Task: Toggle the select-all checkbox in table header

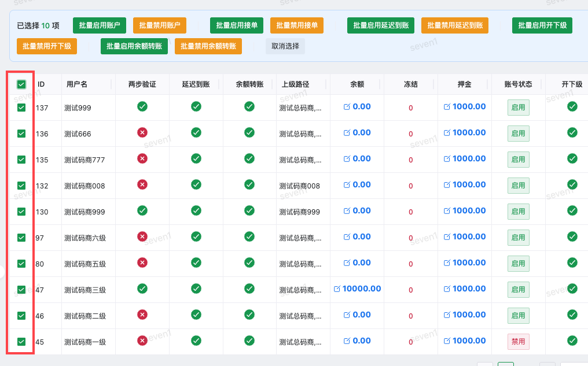Action: [x=21, y=84]
